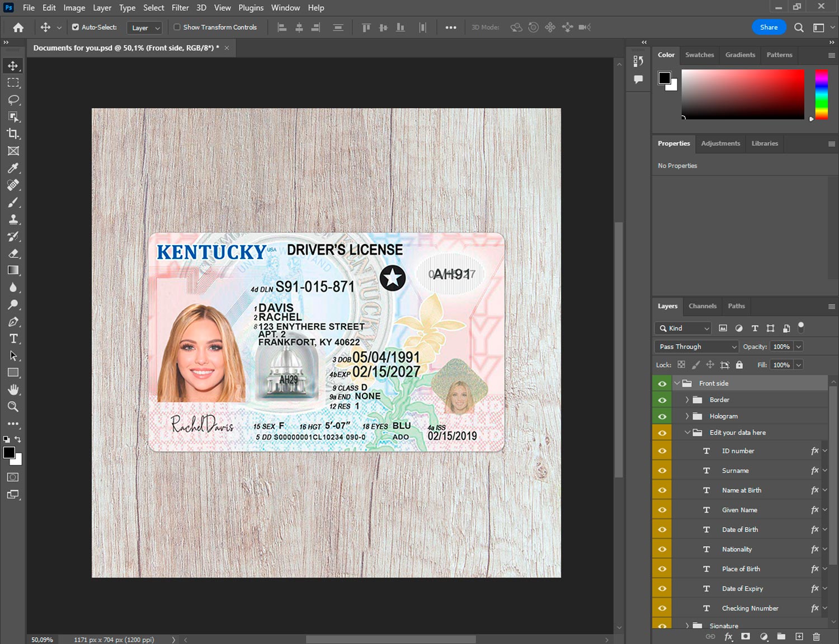
Task: Activate the Zoom tool
Action: (x=13, y=407)
